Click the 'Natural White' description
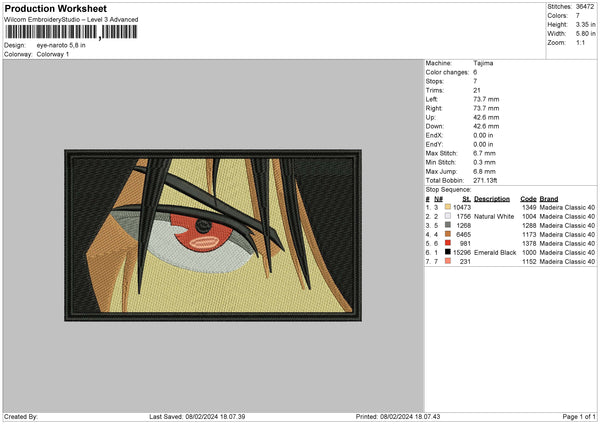The height and width of the screenshot is (424, 600). (494, 217)
